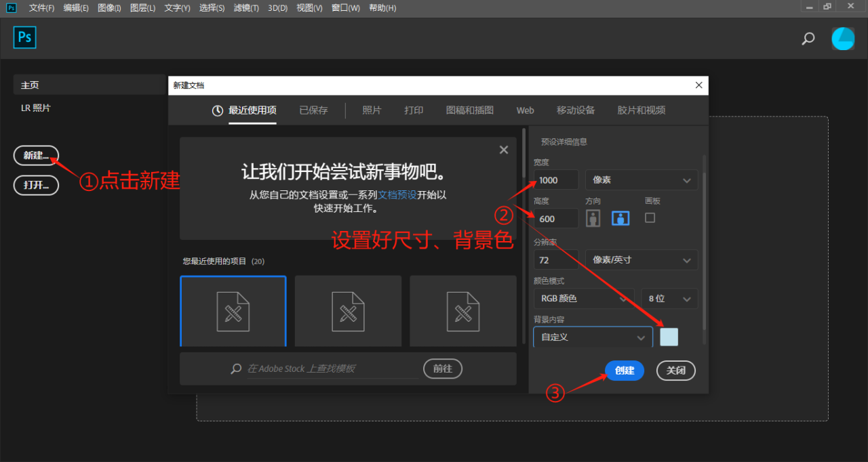This screenshot has height=462, width=868.
Task: Open the 图层(L) menu
Action: coord(142,7)
